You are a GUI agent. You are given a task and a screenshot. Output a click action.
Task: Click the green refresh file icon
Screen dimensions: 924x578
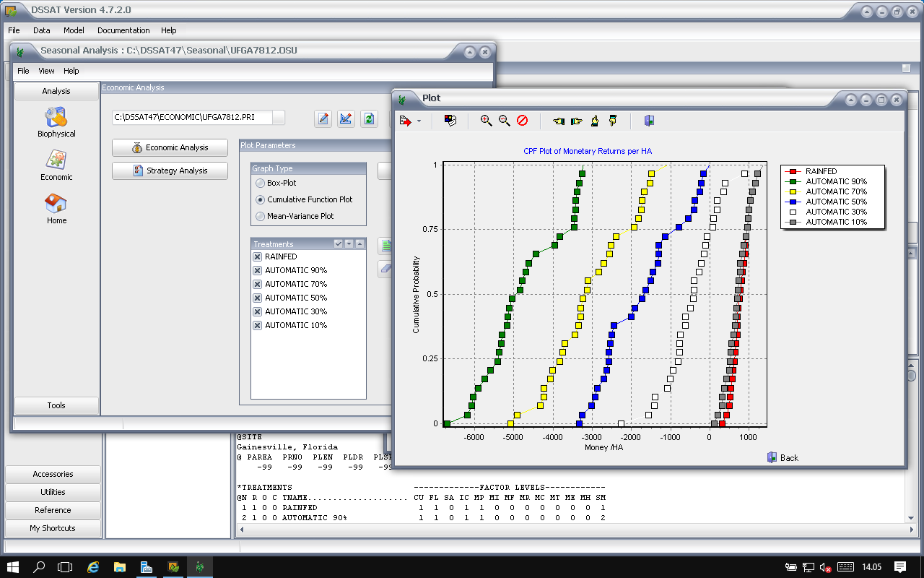point(369,118)
